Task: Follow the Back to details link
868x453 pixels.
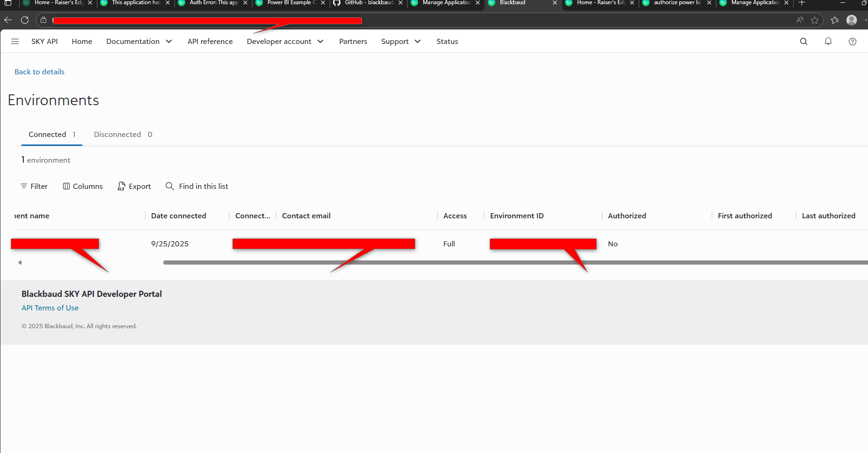Action: pyautogui.click(x=39, y=72)
